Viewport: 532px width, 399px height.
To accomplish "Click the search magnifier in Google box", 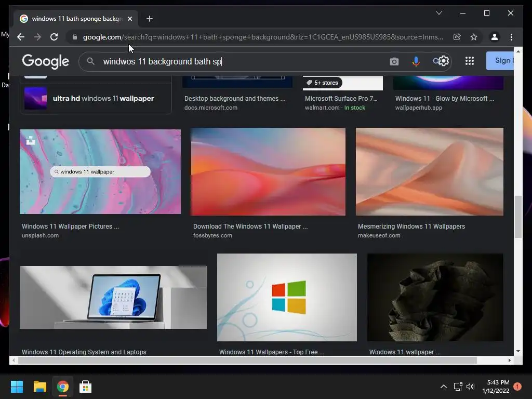I will [90, 61].
